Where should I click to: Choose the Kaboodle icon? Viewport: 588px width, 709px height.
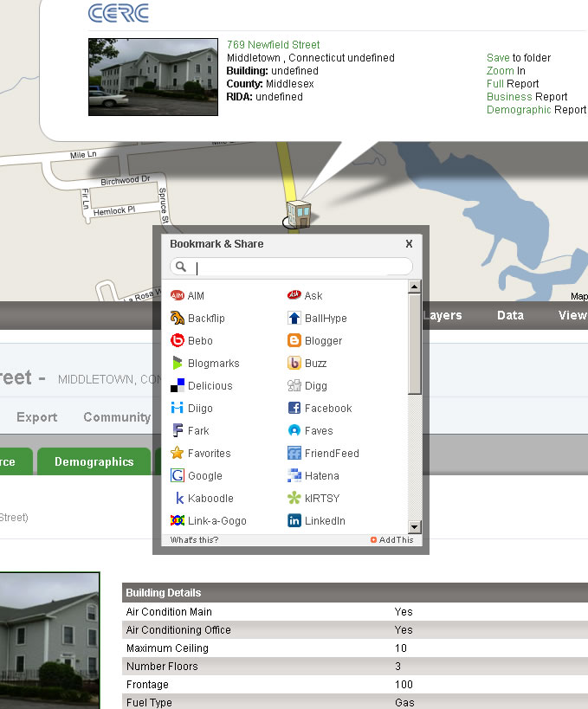tap(178, 498)
